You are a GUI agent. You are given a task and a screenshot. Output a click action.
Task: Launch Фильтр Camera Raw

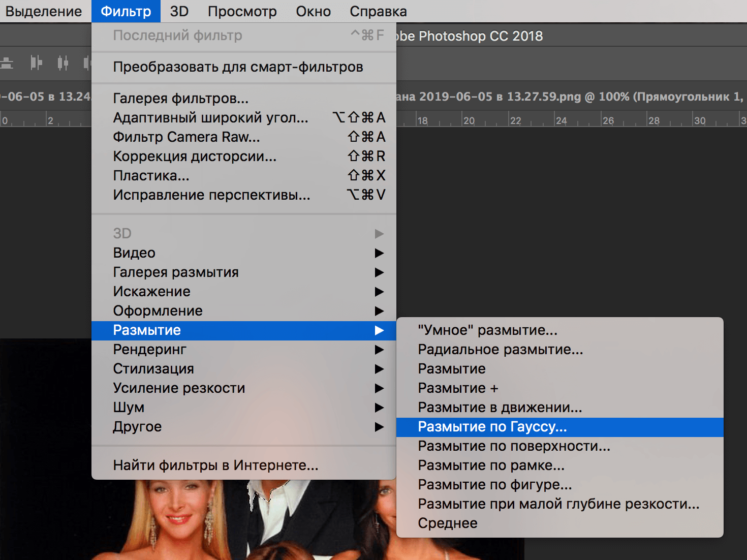(x=186, y=137)
